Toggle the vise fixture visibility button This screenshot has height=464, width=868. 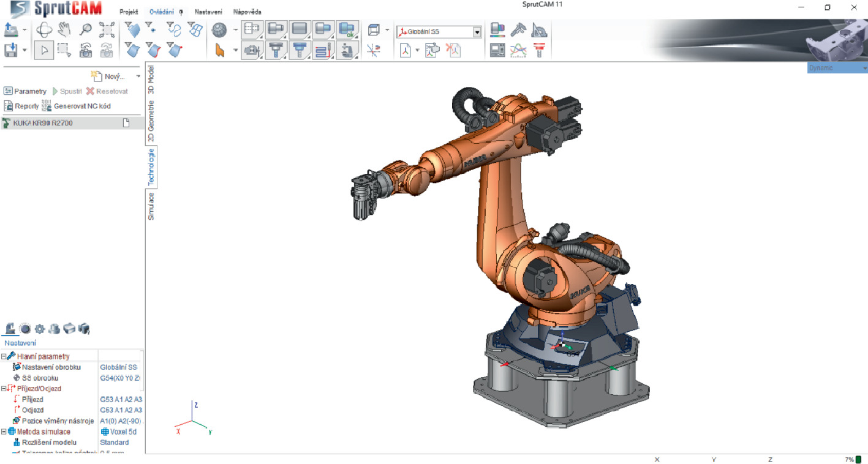tap(252, 50)
